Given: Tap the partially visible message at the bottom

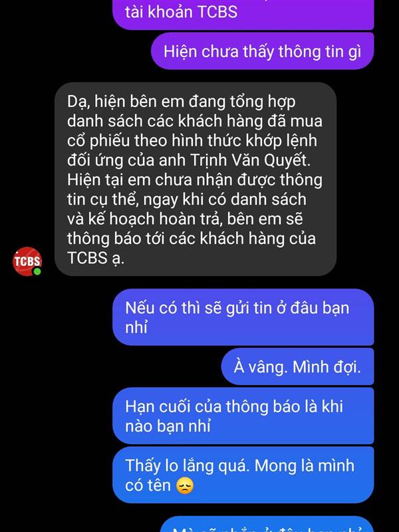Looking at the screenshot, I should coord(267,524).
